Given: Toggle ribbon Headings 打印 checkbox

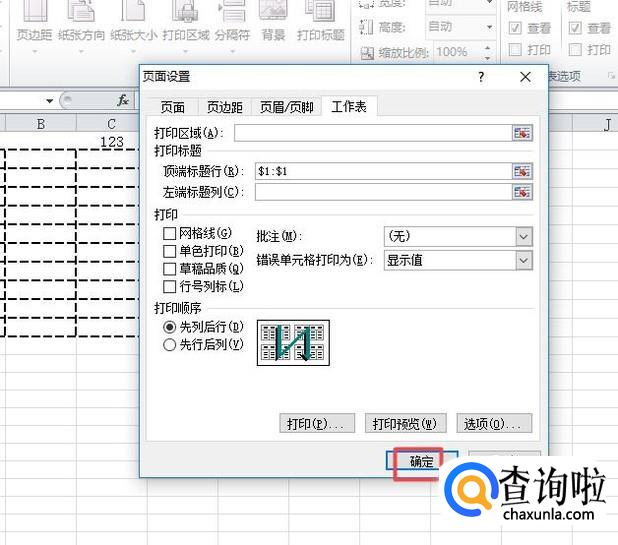Looking at the screenshot, I should (x=575, y=50).
